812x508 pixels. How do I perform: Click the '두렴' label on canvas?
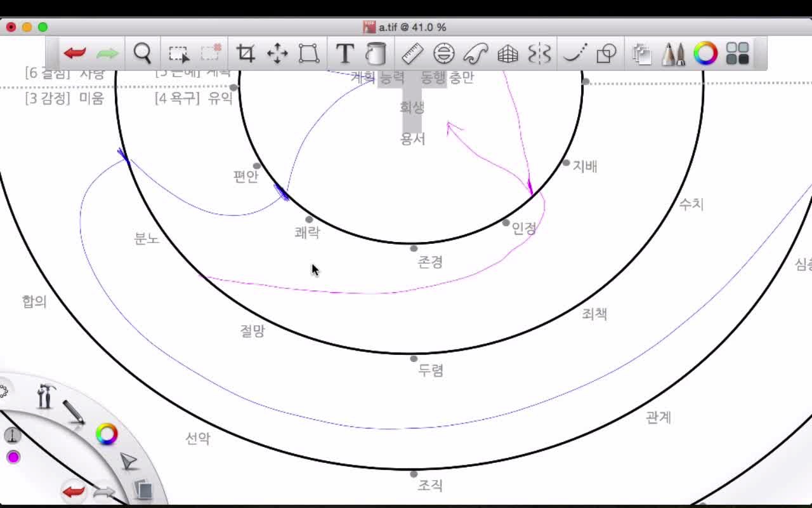coord(431,371)
